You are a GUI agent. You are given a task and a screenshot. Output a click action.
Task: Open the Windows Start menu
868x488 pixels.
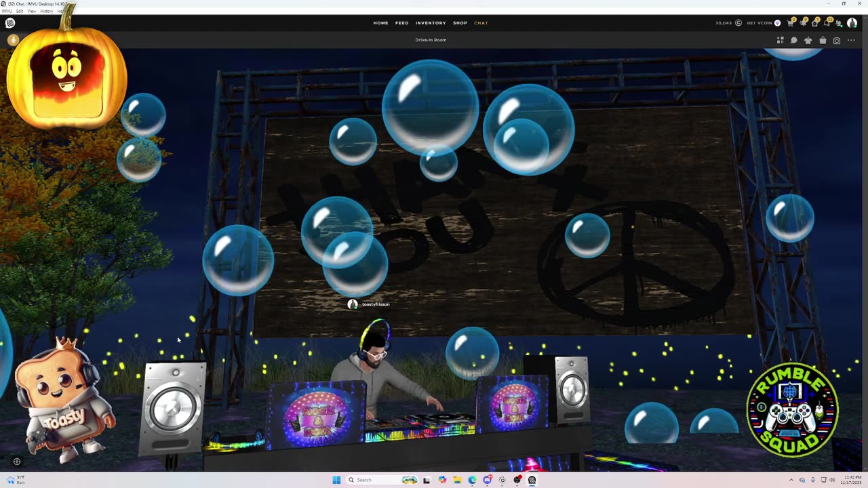point(336,480)
